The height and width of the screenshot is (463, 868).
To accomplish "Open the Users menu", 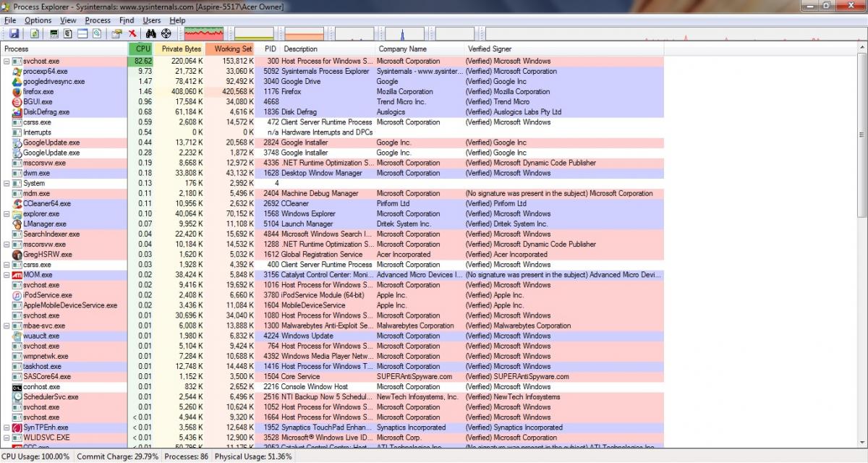I will coord(152,20).
